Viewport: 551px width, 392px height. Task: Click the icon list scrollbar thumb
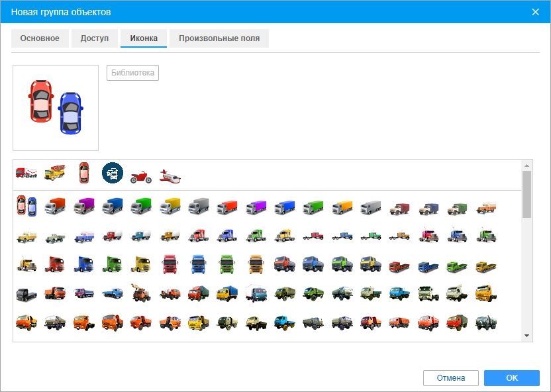[x=526, y=194]
